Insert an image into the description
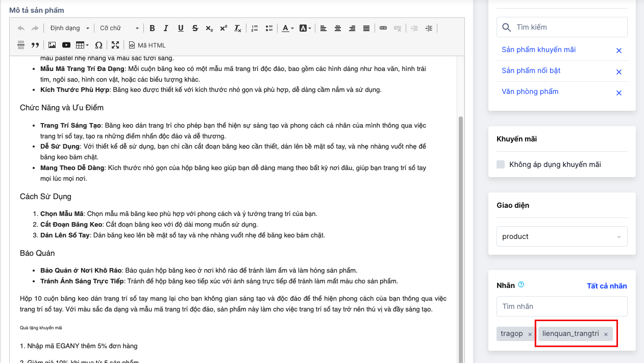 (x=52, y=45)
